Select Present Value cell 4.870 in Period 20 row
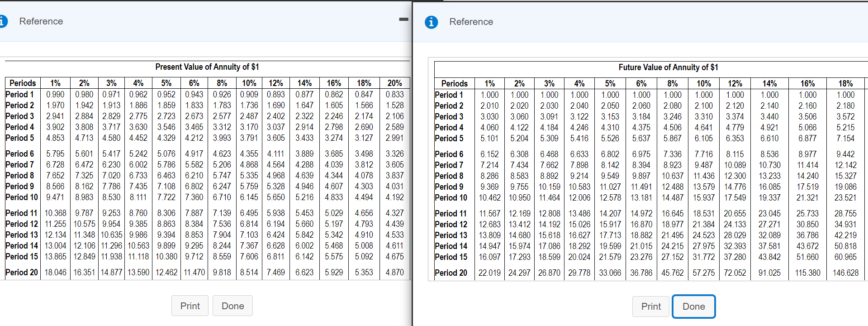This screenshot has width=868, height=326. click(x=395, y=272)
